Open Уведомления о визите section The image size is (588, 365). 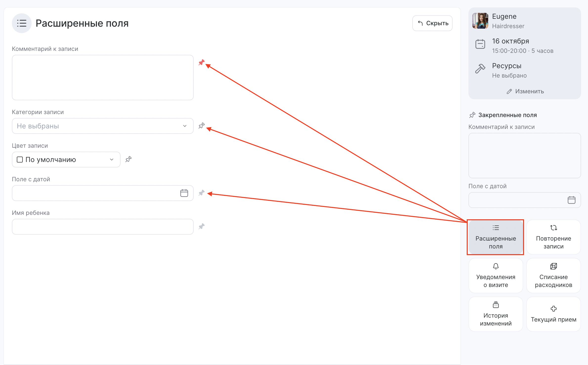pos(496,276)
